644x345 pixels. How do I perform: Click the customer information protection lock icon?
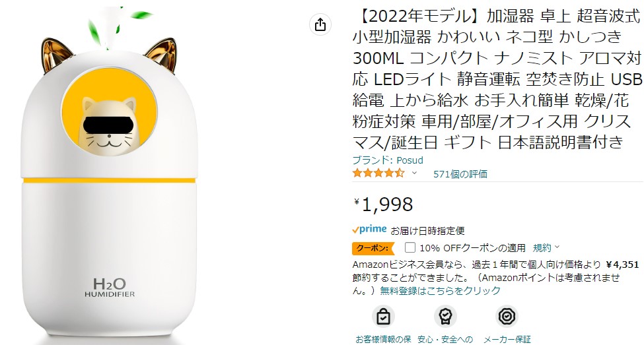coord(383,317)
